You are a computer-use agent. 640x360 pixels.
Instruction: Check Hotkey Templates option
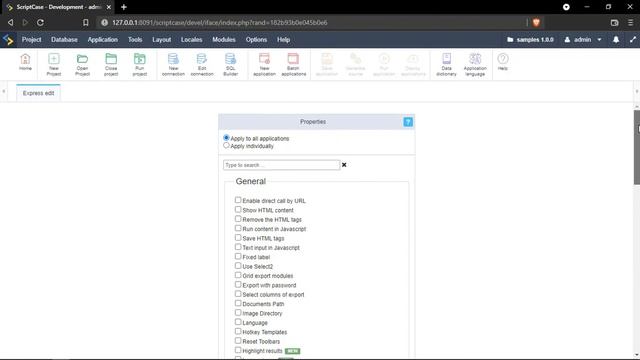point(238,331)
